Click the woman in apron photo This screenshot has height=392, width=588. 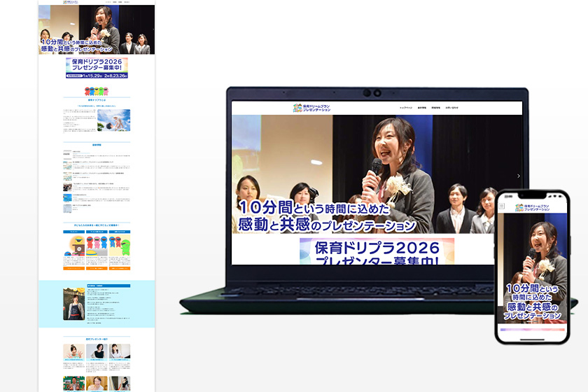(73, 304)
